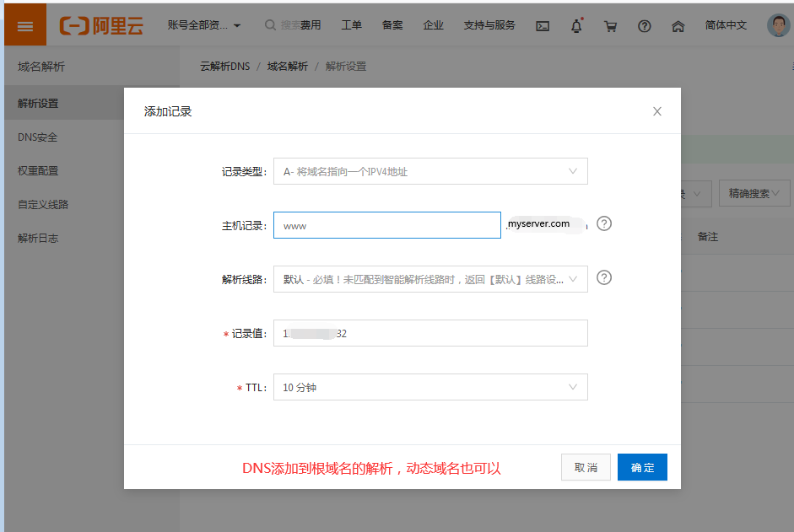Click the 确定 button
The image size is (794, 532).
pyautogui.click(x=642, y=467)
